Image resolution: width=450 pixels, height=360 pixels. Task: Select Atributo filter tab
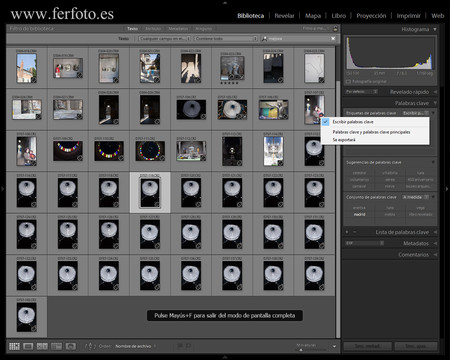click(153, 29)
